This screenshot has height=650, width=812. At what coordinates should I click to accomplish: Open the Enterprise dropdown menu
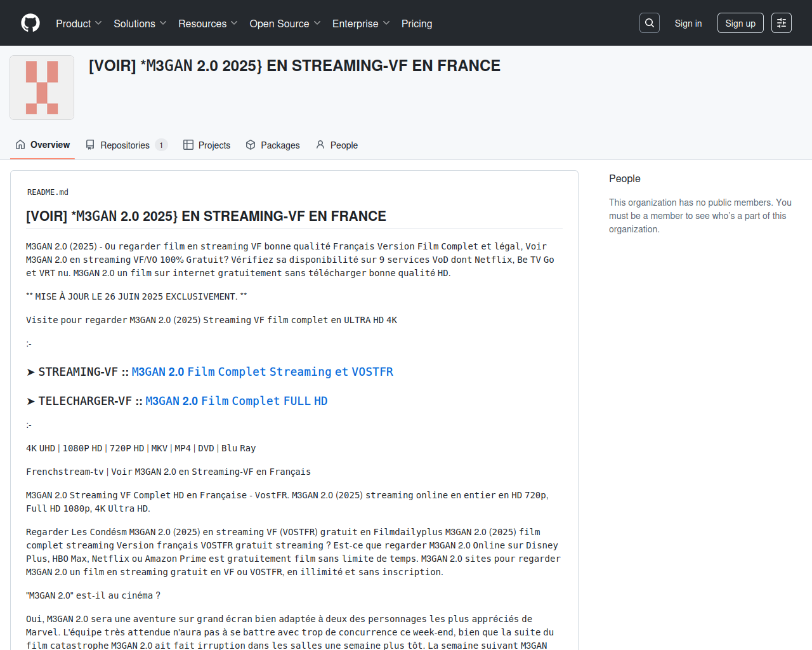point(360,23)
